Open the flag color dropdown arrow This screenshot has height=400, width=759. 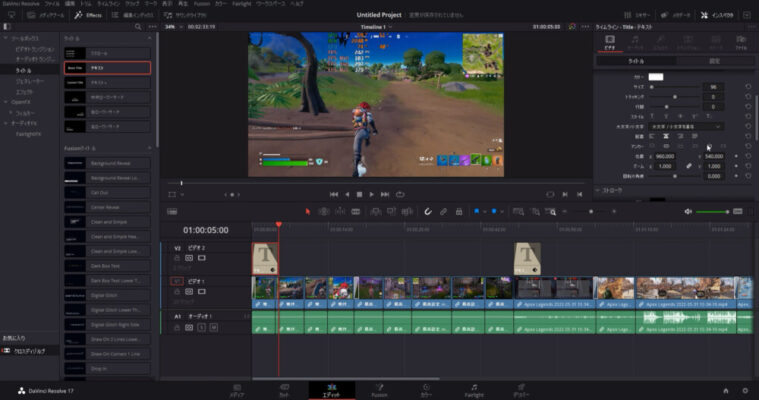(484, 212)
